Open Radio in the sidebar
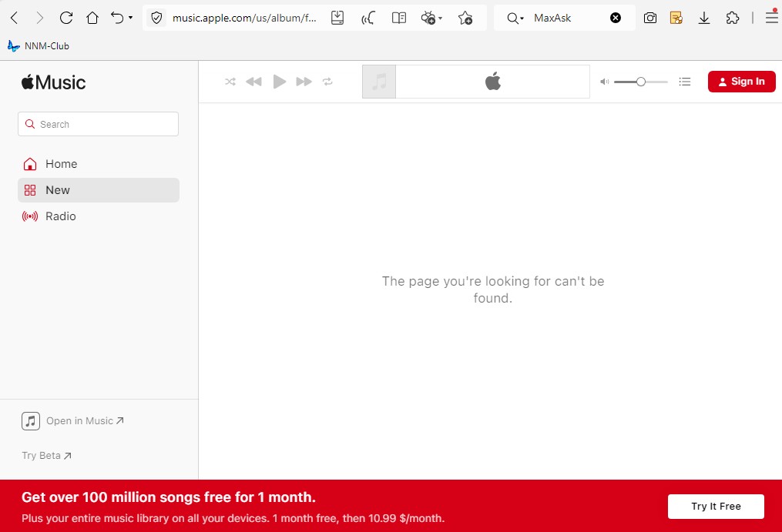 (x=99, y=216)
